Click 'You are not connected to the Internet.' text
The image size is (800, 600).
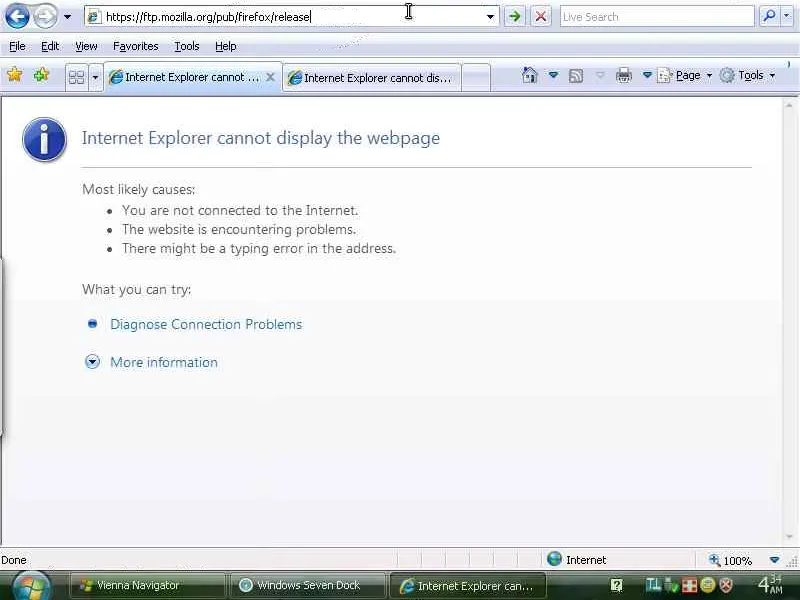point(240,210)
